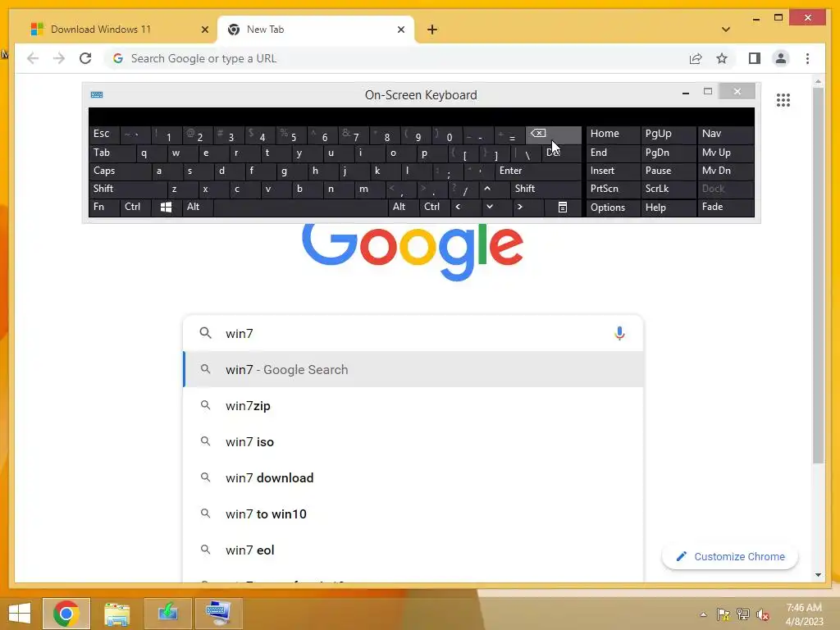Switch to Download Windows 11 tab
This screenshot has width=840, height=630.
click(114, 30)
